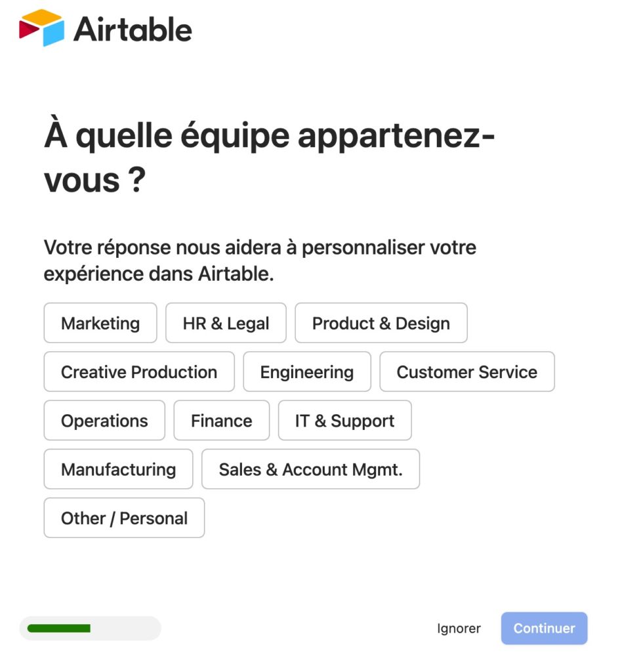Pick the Operations team option

pyautogui.click(x=104, y=420)
